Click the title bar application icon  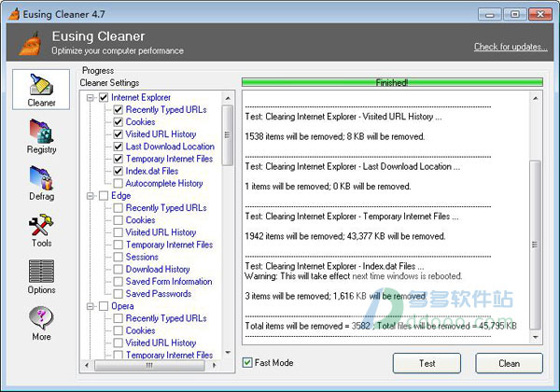point(14,14)
